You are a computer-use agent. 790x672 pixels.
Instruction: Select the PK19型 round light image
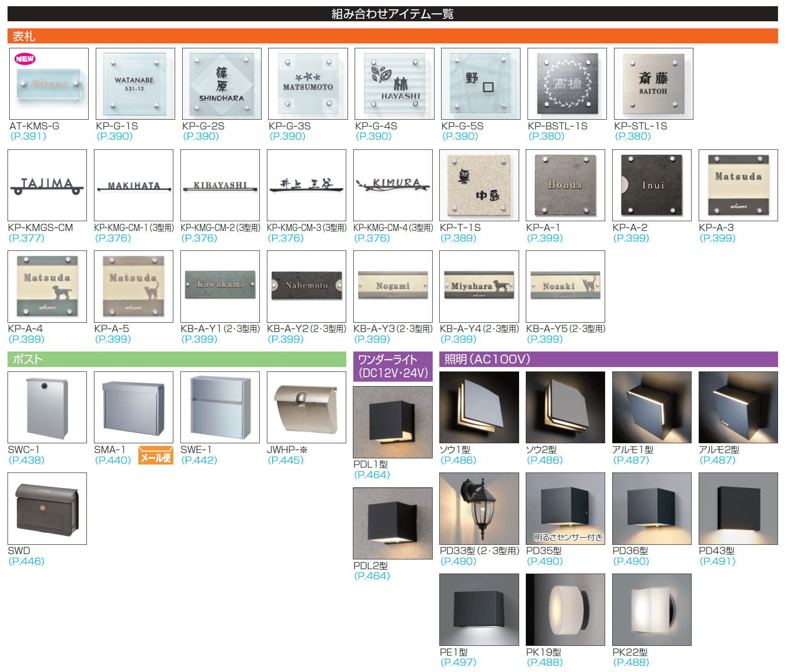click(x=565, y=609)
